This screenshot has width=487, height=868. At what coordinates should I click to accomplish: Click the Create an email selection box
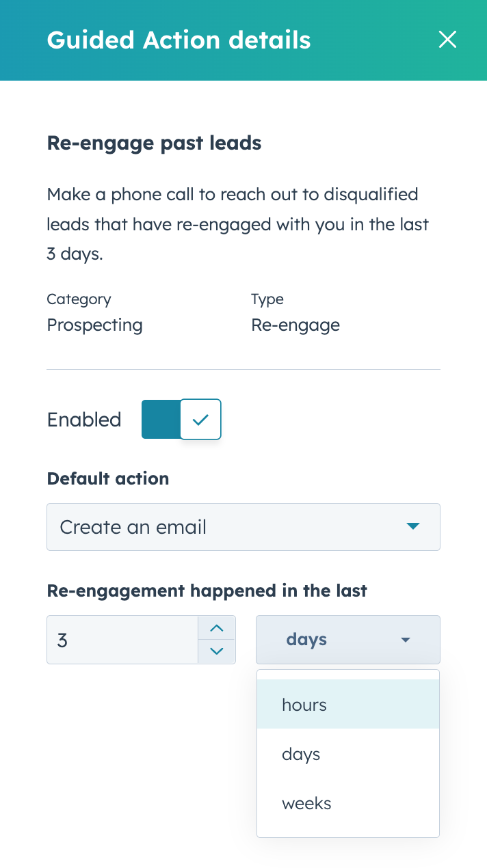tap(243, 527)
